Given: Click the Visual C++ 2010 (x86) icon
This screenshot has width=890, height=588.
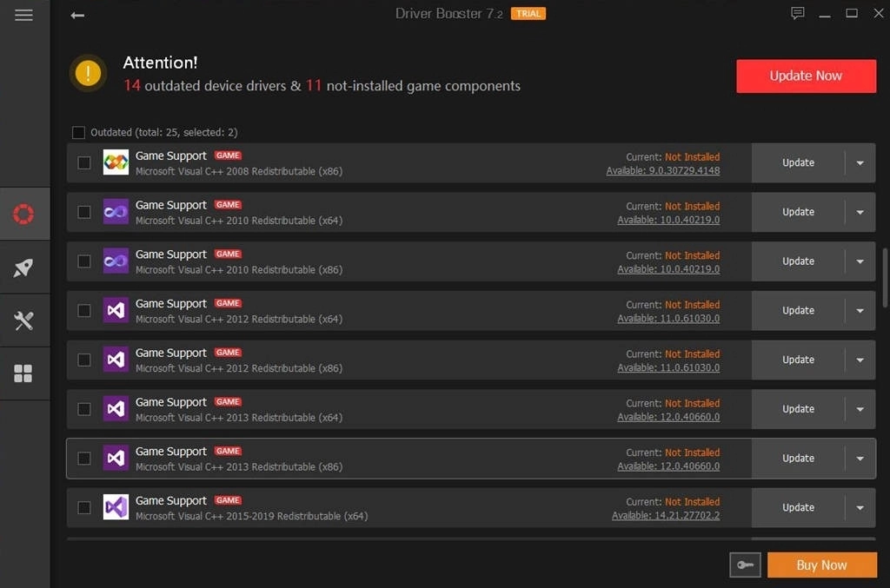Looking at the screenshot, I should click(116, 261).
